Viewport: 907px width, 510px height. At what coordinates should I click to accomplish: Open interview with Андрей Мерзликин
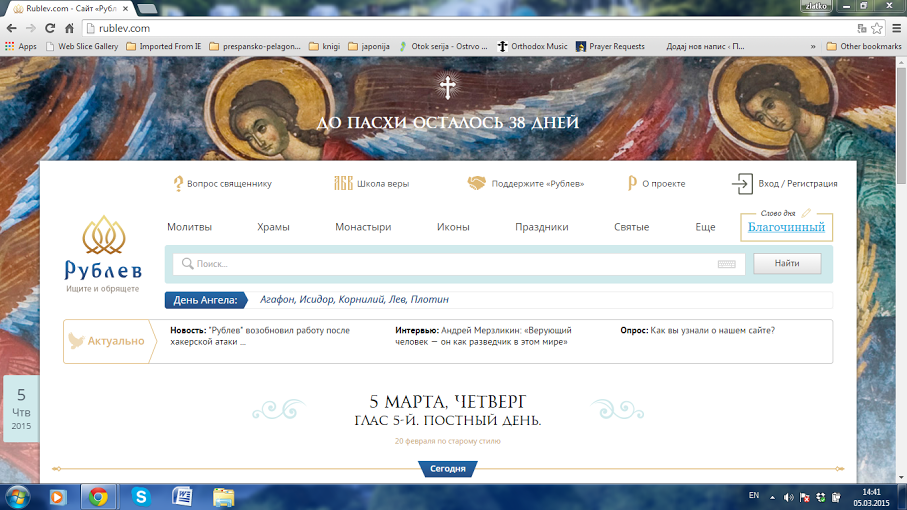coord(484,336)
